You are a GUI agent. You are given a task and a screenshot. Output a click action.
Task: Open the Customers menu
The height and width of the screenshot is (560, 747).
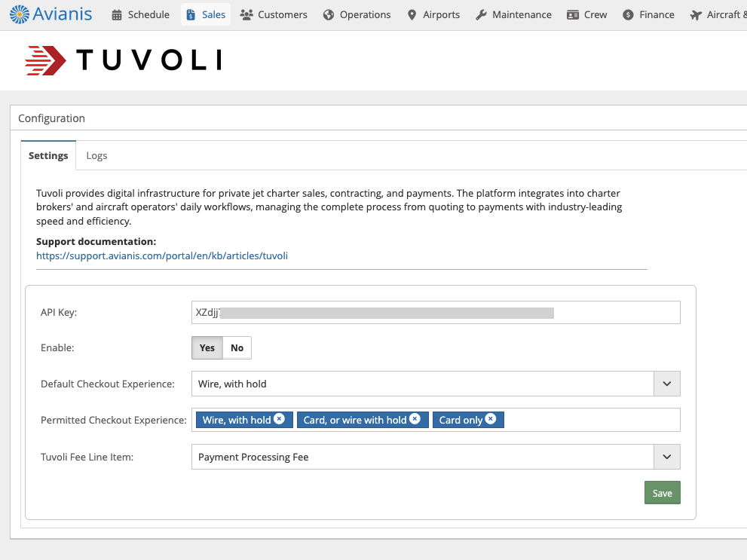[x=274, y=15]
